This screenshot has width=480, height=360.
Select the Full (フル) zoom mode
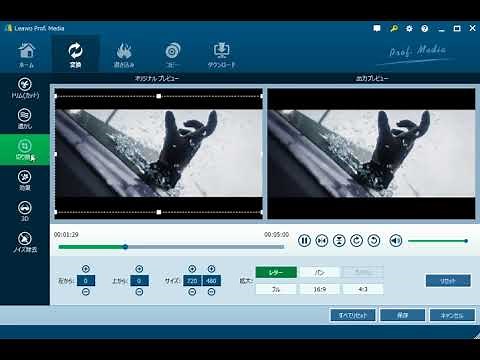(276, 289)
